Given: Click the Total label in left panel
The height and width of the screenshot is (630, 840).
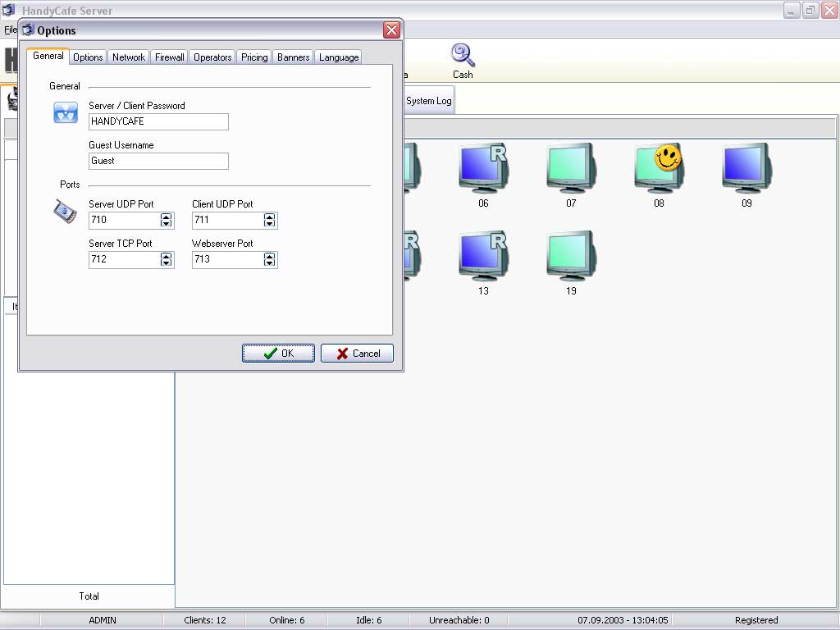Looking at the screenshot, I should click(x=89, y=596).
